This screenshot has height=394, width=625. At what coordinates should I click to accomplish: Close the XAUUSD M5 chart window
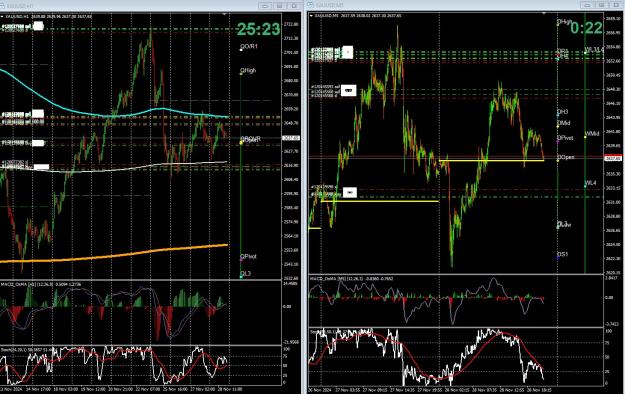tap(616, 5)
